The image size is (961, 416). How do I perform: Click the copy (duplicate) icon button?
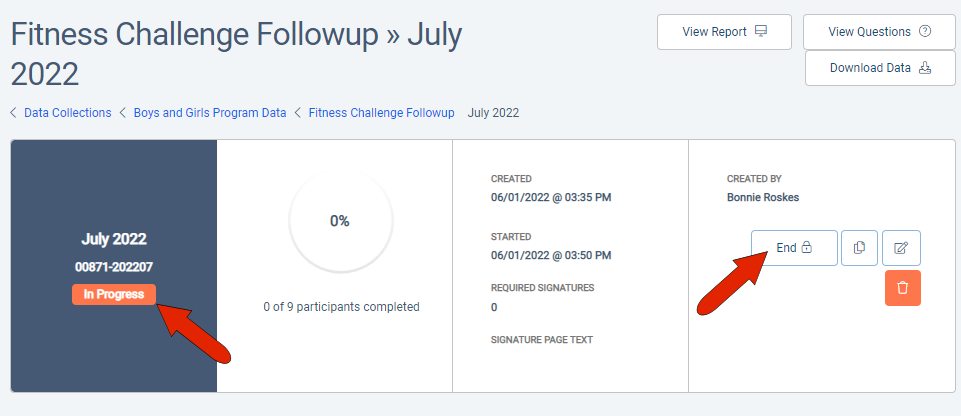click(x=860, y=248)
